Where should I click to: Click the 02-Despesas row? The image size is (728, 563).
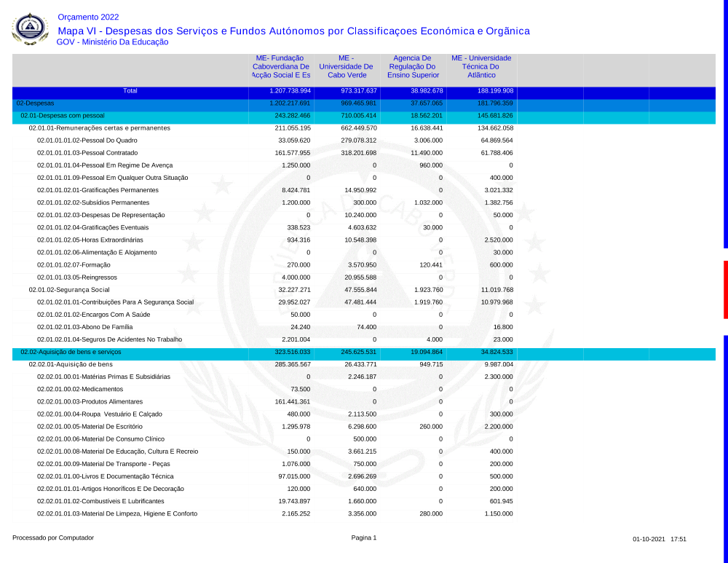35,103
